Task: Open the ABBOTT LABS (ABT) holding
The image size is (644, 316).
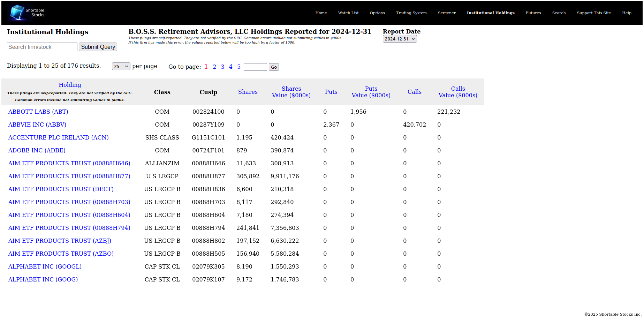Action: (38, 112)
